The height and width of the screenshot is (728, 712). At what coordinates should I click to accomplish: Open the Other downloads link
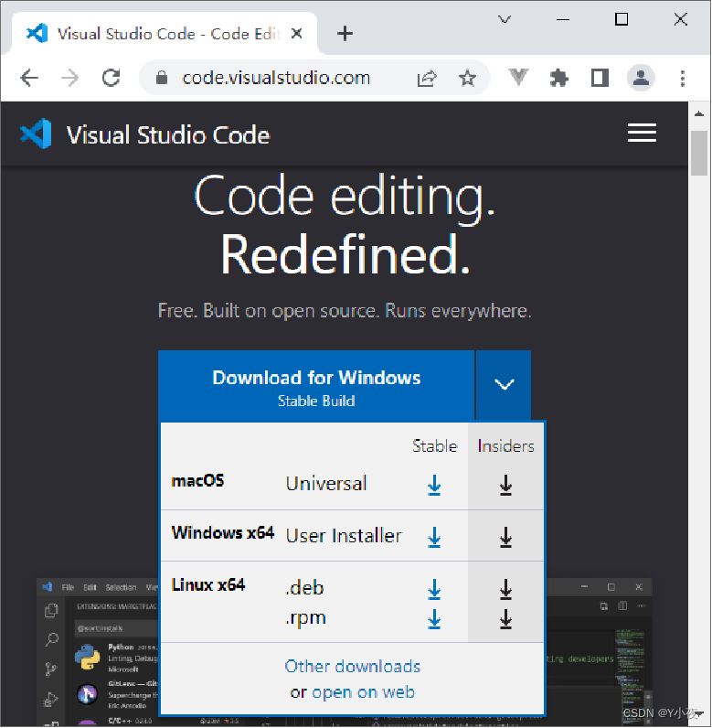click(x=353, y=666)
